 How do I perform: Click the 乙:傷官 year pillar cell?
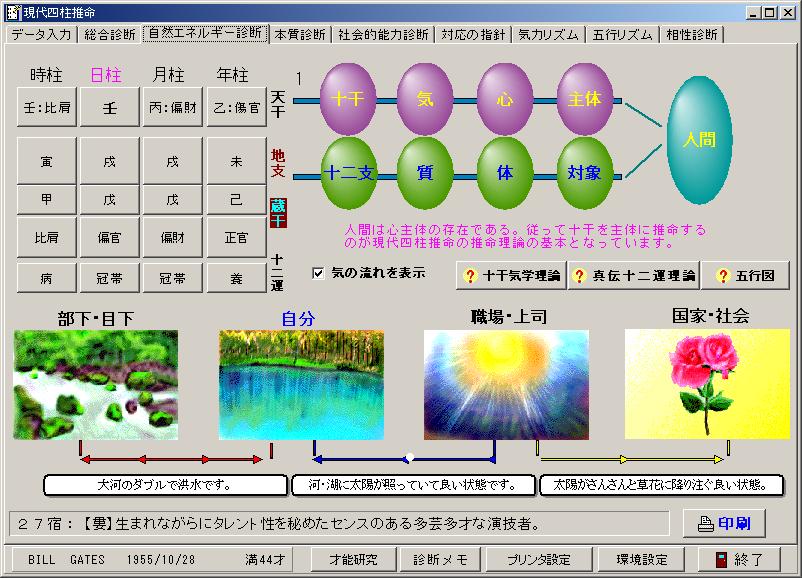[x=236, y=107]
